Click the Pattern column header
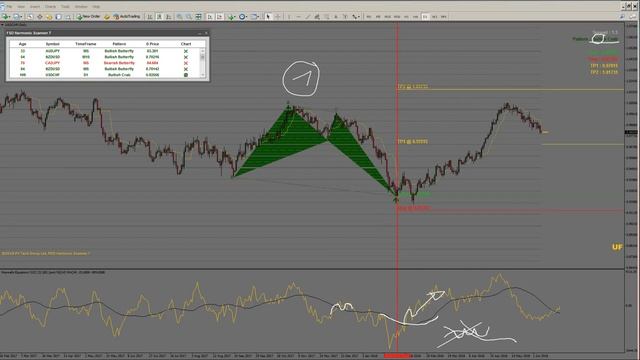This screenshot has width=640, height=360. point(119,44)
